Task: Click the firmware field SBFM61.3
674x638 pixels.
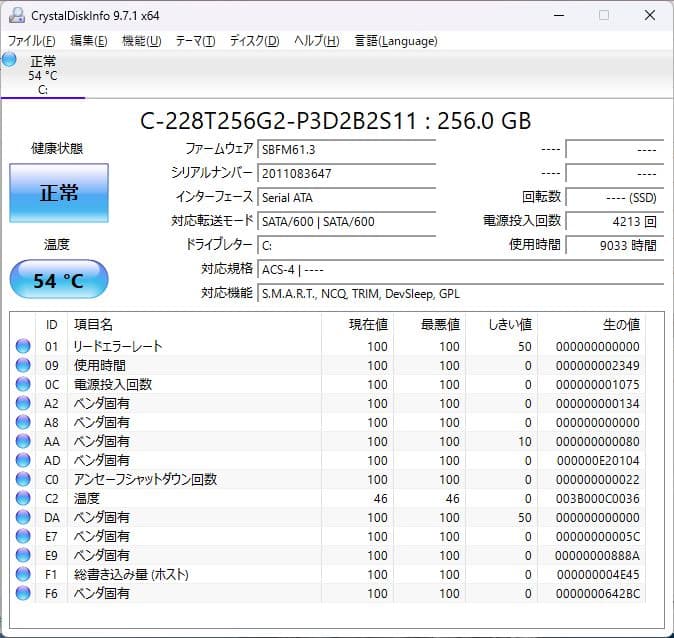Action: click(x=346, y=150)
